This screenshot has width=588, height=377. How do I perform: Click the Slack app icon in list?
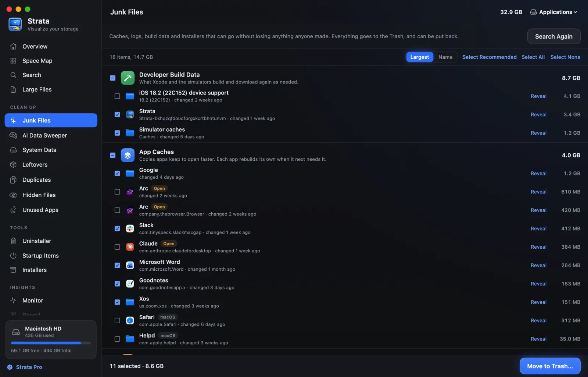click(130, 229)
